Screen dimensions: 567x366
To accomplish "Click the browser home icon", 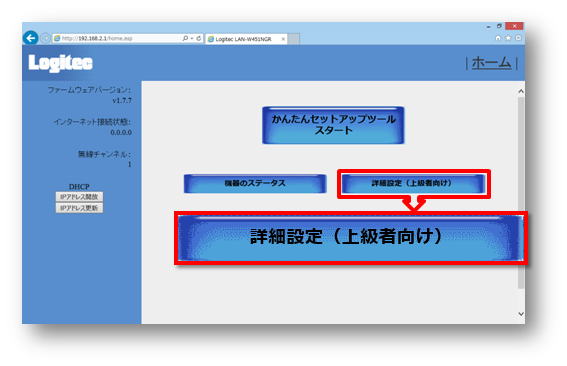I will [498, 38].
